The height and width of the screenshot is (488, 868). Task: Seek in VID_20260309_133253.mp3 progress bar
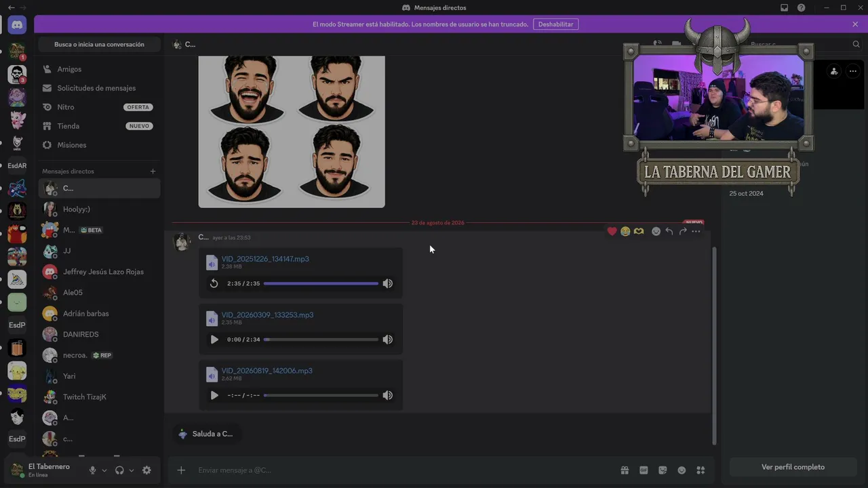pyautogui.click(x=321, y=340)
